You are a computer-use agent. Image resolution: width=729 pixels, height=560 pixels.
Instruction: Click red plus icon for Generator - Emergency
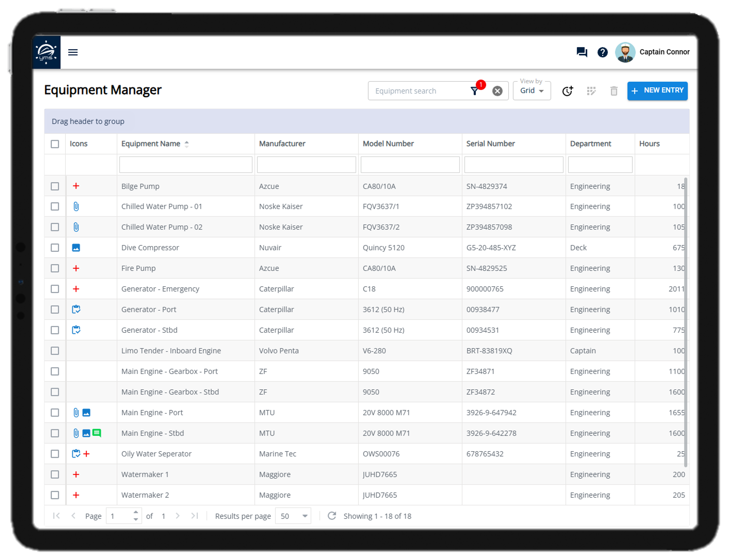[76, 289]
